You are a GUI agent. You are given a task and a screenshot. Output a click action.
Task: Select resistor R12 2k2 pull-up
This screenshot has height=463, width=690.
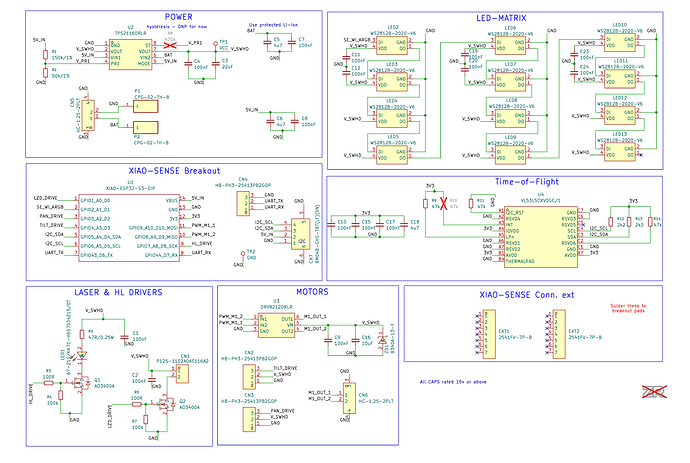(x=611, y=221)
